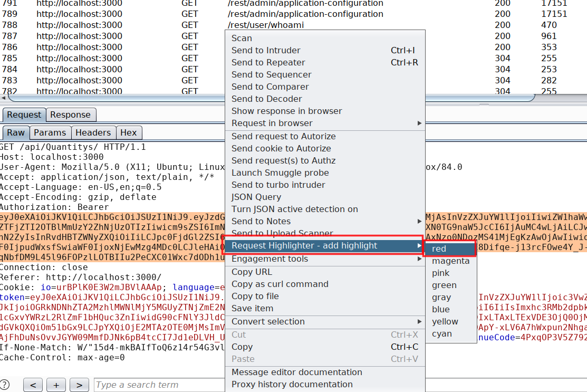Click the plus search options button

coord(56,385)
